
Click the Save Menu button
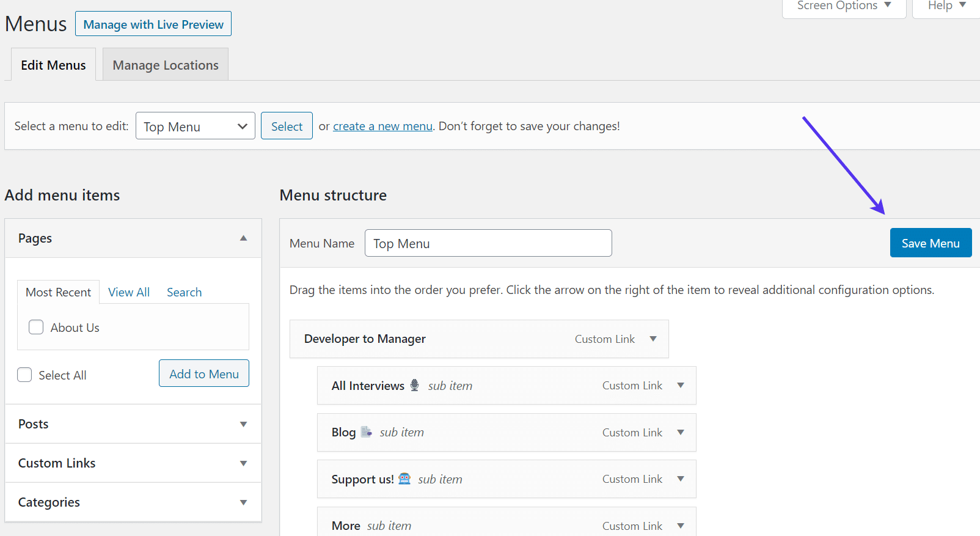click(x=931, y=243)
